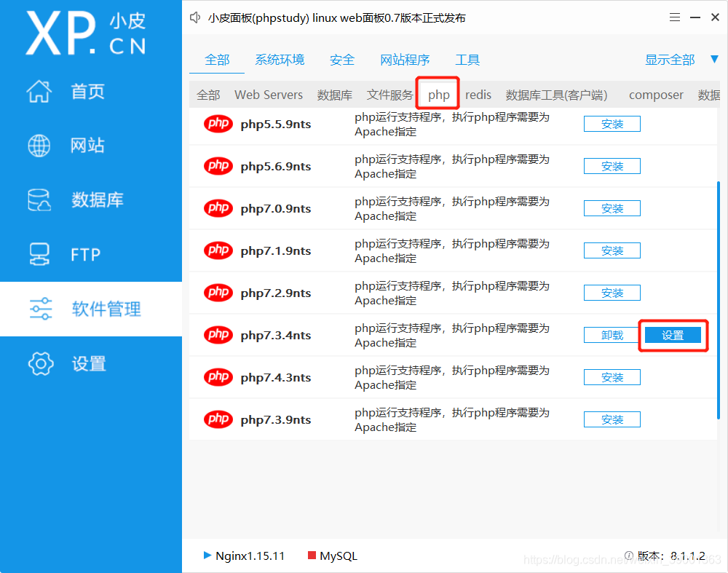The height and width of the screenshot is (573, 728).
Task: Switch to the 系统环境 tab
Action: click(x=280, y=60)
